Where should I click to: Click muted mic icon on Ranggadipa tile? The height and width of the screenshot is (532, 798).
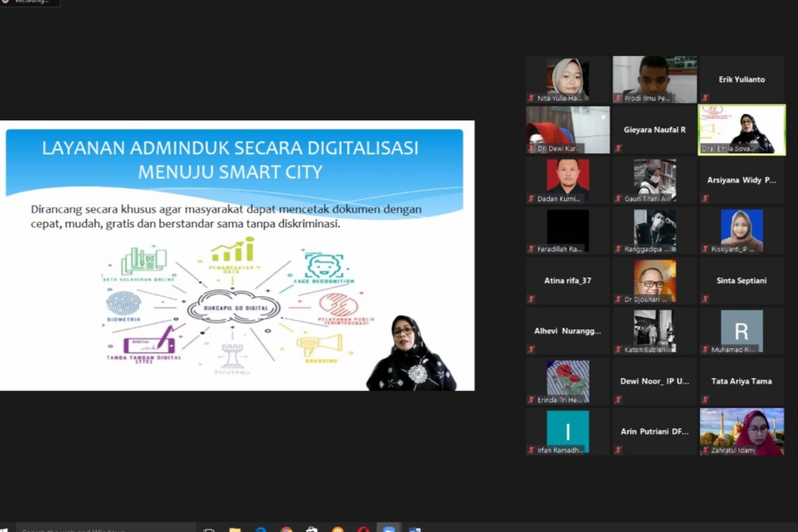618,248
